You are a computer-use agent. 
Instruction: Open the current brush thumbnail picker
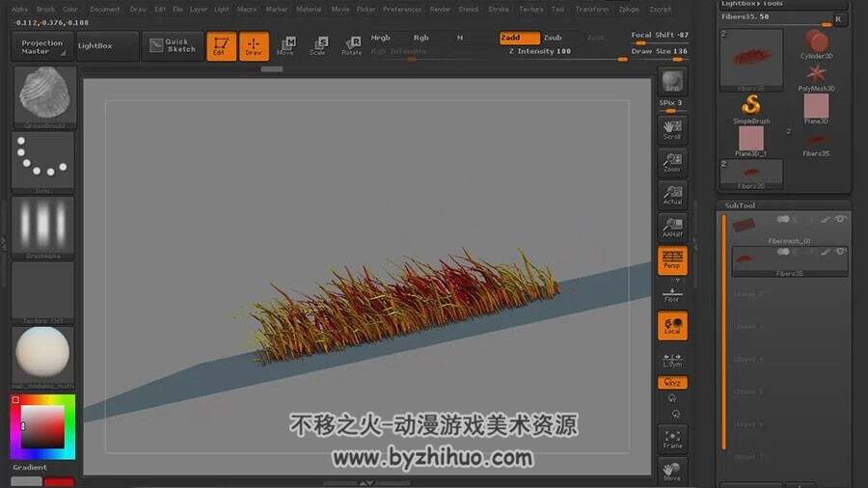point(44,97)
